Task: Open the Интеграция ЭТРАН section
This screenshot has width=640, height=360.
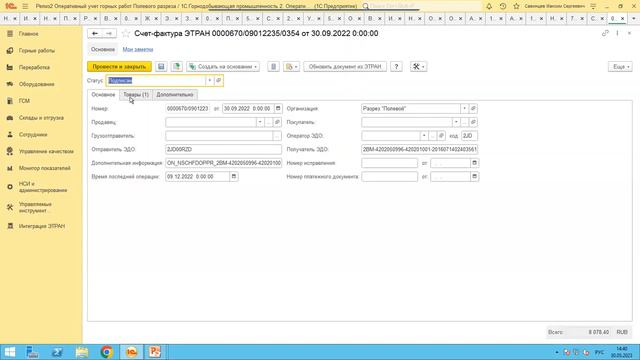Action: point(42,226)
